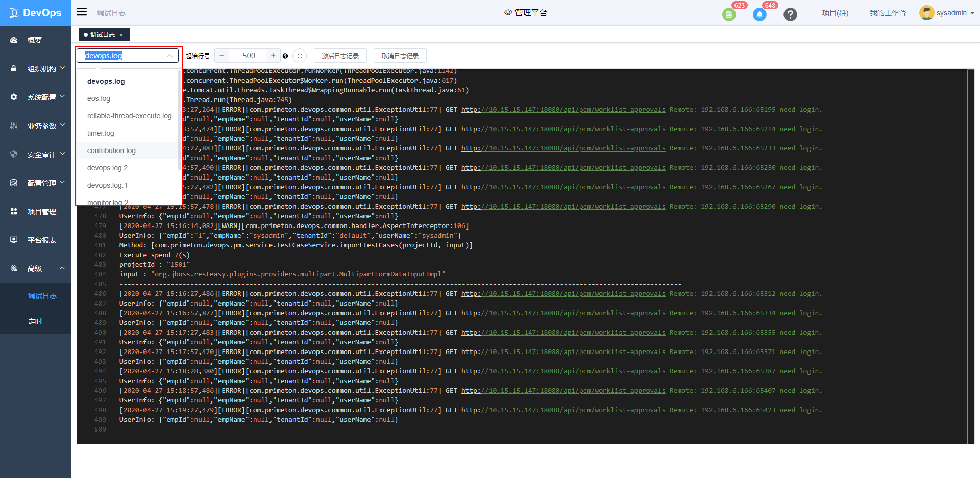Toggle the hamburger sidebar menu icon

[82, 12]
